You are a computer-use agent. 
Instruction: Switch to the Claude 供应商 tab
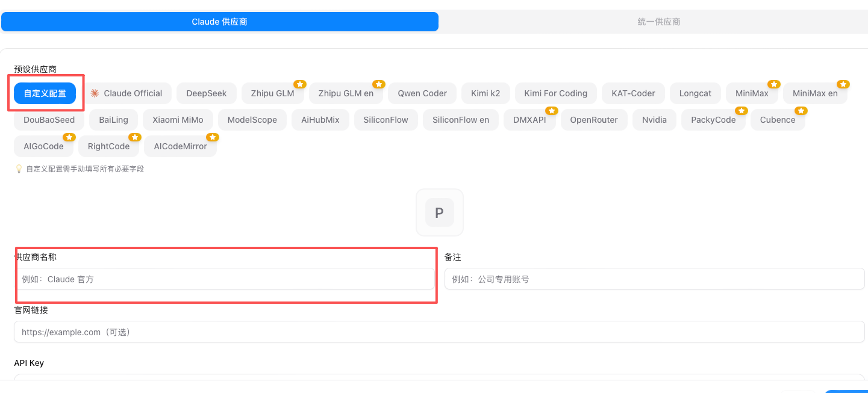point(220,22)
